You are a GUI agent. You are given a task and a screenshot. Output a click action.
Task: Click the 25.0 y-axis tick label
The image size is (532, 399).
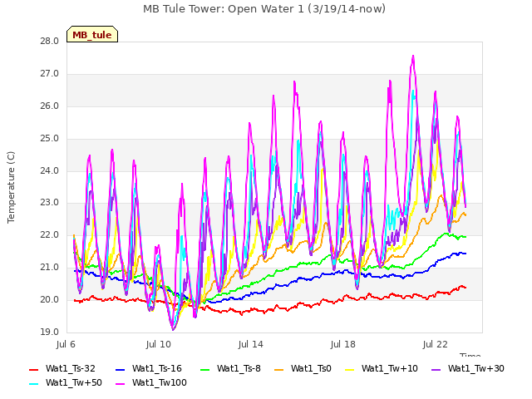point(49,139)
